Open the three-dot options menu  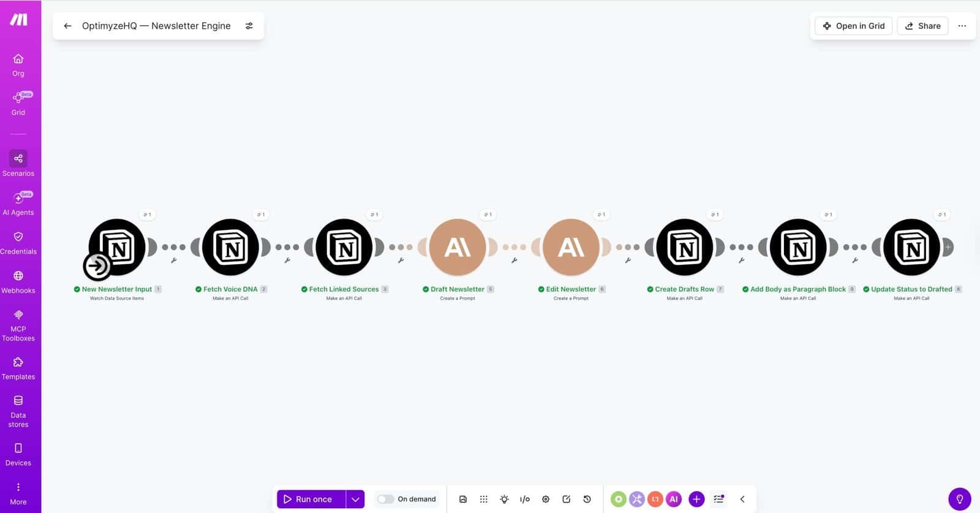point(962,26)
